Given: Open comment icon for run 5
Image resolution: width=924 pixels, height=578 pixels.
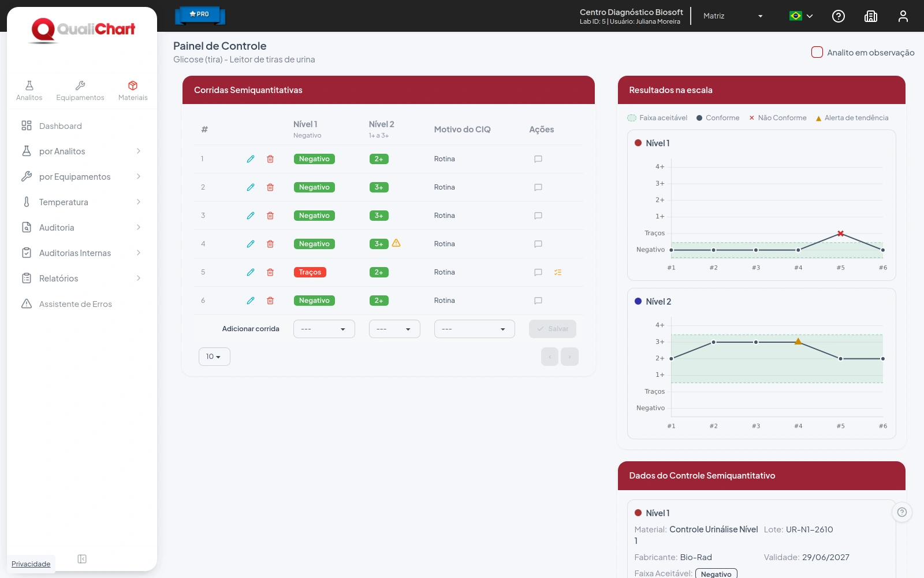Looking at the screenshot, I should 538,272.
